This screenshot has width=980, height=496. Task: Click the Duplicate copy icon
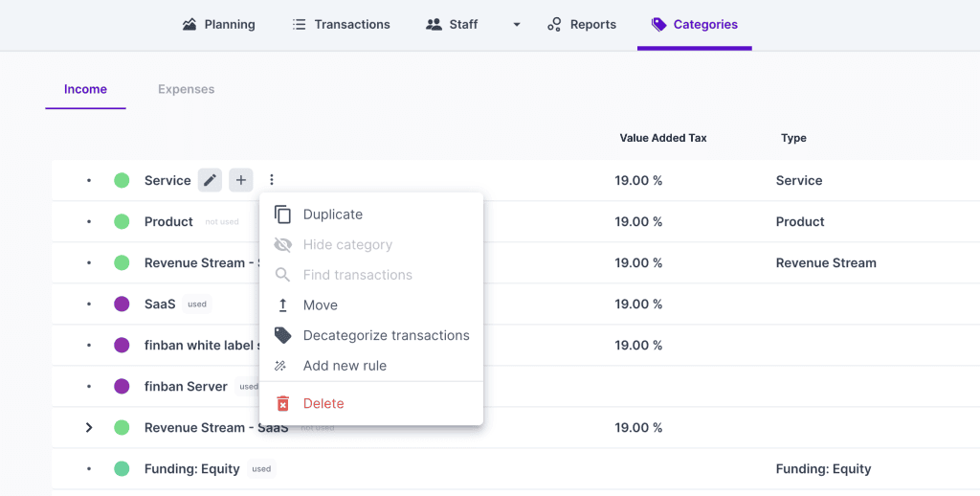point(282,214)
